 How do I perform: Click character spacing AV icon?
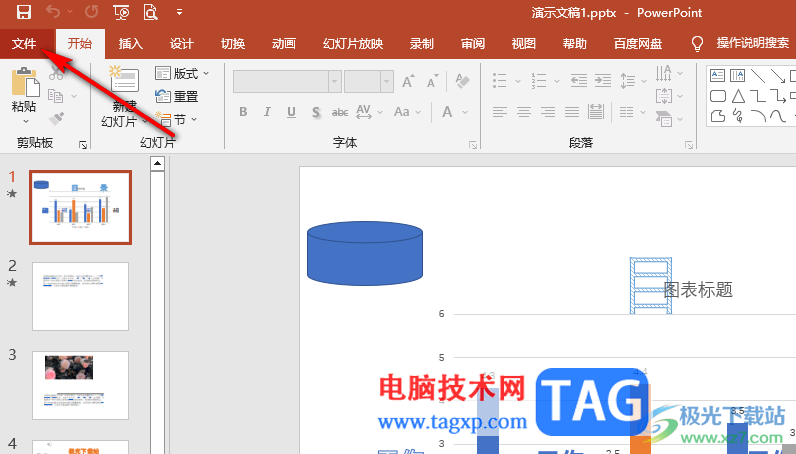click(364, 112)
